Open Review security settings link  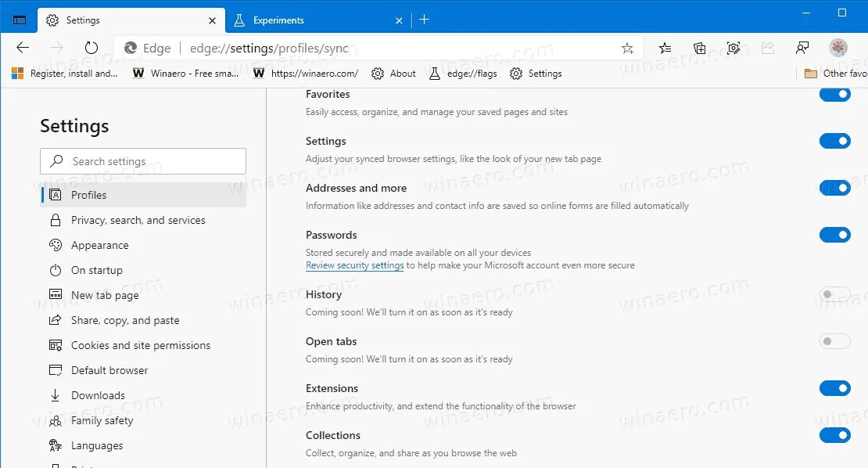(x=354, y=265)
